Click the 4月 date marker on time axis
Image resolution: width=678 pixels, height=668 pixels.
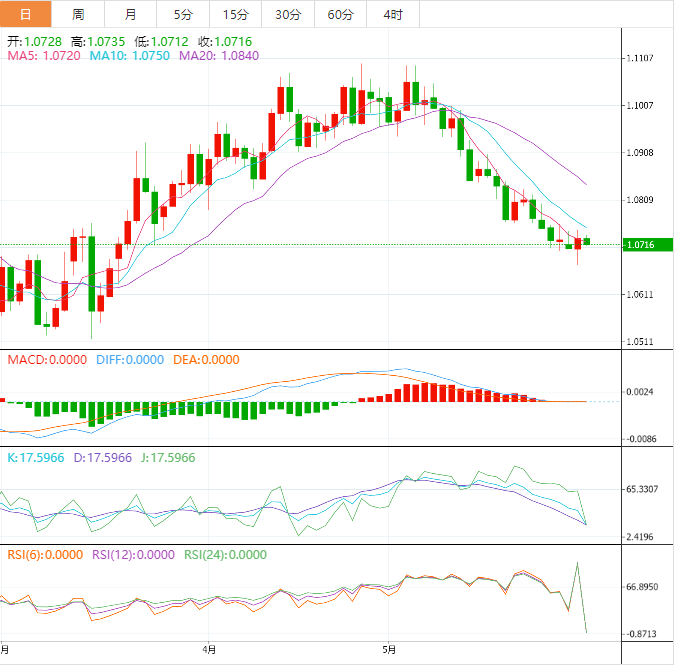coord(208,650)
